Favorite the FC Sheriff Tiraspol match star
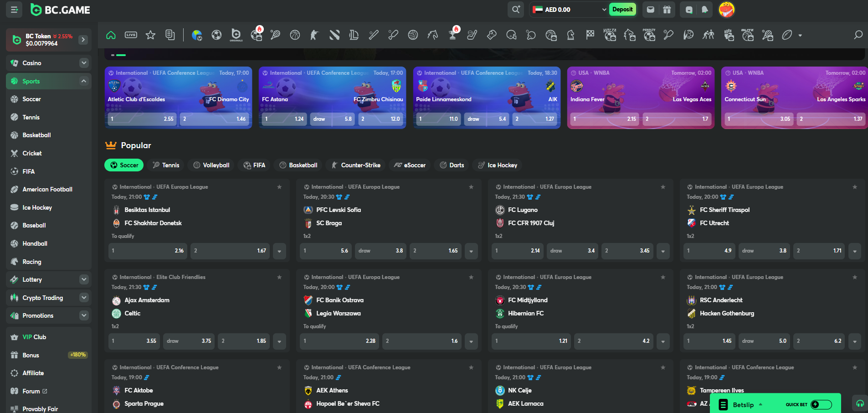Viewport: 868px width, 413px height. click(855, 187)
